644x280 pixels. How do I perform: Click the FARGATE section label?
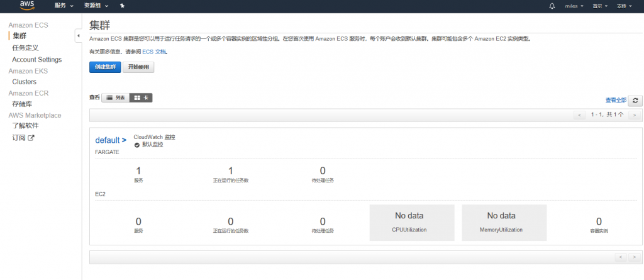tap(107, 152)
